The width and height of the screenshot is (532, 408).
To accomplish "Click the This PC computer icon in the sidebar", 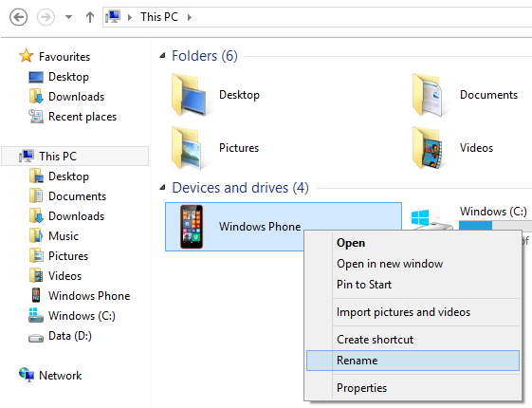I will point(27,156).
